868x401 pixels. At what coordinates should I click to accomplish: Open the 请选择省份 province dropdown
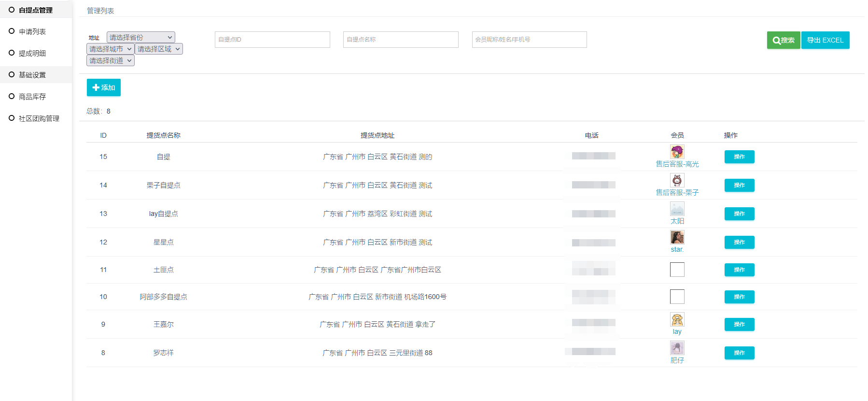coord(140,37)
